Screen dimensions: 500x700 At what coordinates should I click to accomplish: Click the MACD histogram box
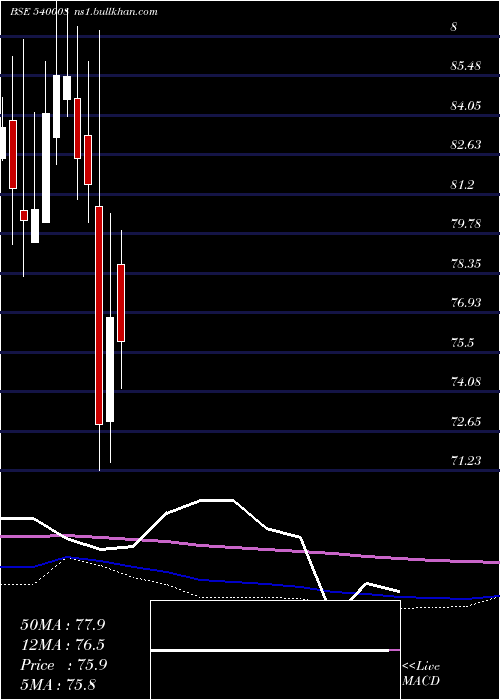[275, 650]
